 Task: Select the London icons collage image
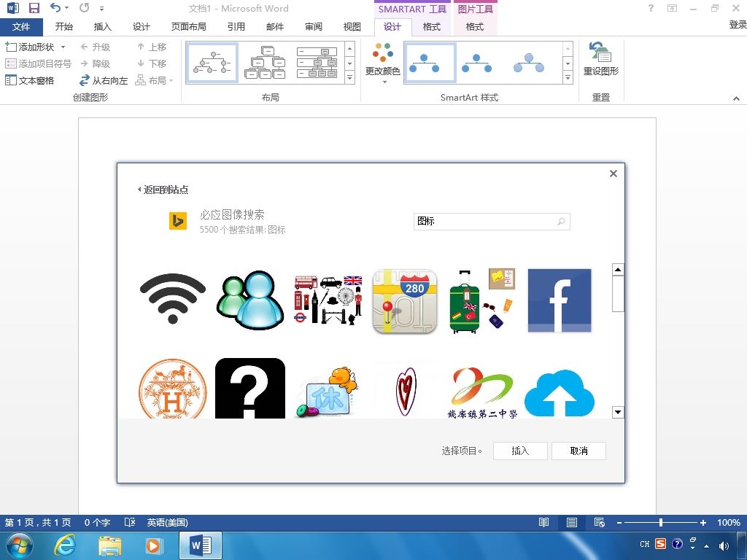(328, 300)
